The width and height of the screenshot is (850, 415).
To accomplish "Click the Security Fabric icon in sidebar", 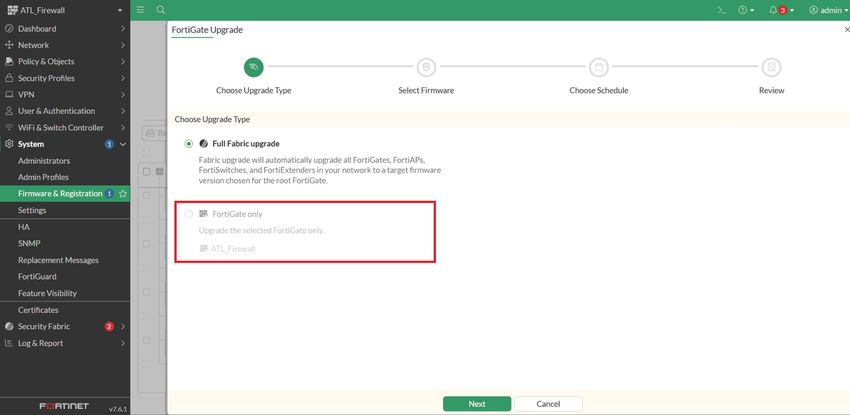I will coord(9,326).
